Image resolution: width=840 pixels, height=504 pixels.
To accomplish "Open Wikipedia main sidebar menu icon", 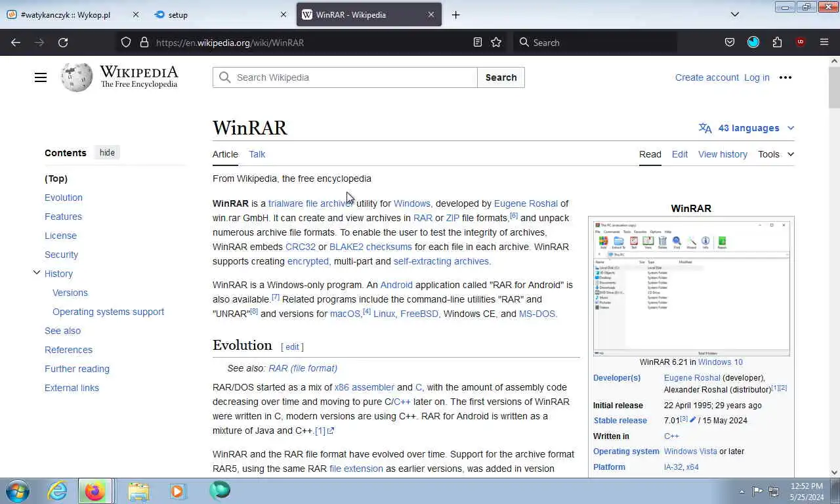I will pos(41,77).
